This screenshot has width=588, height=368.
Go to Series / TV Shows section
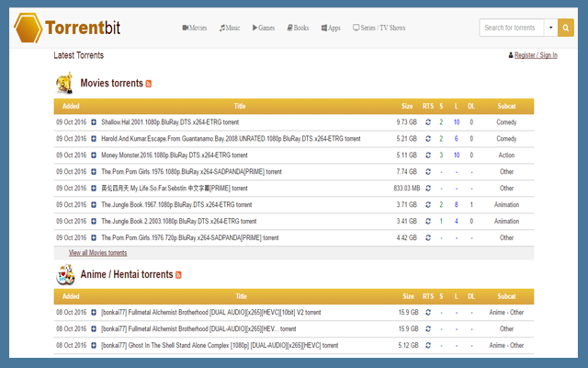pyautogui.click(x=379, y=29)
